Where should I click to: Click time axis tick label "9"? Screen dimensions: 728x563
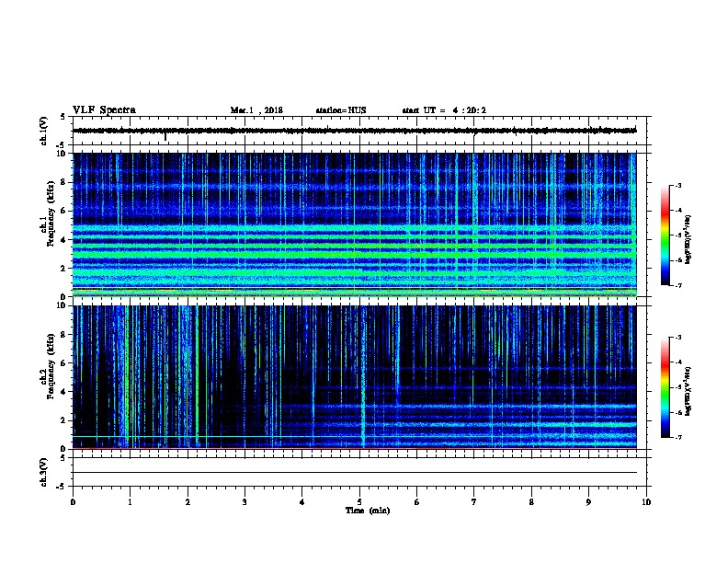(588, 502)
